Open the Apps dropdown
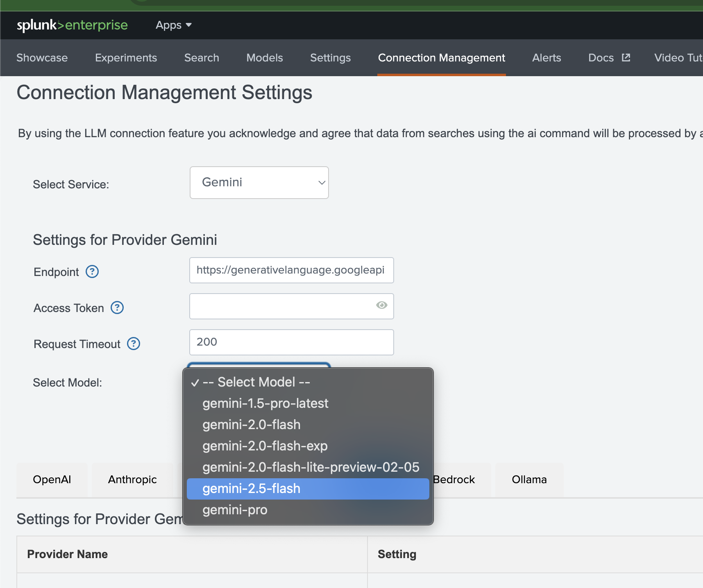 click(173, 25)
